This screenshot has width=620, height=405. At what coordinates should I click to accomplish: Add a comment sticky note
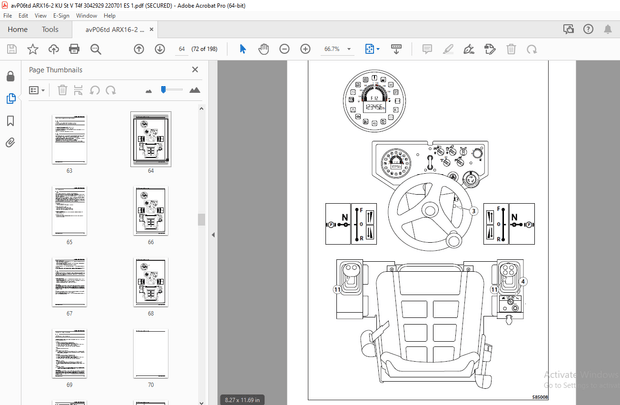point(427,49)
